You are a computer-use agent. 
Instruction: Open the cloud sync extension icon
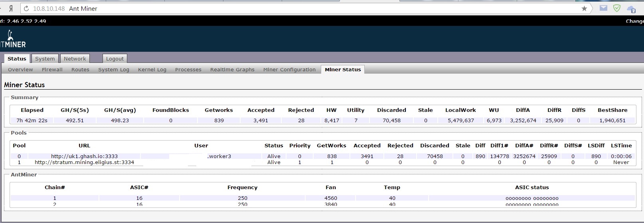point(631,9)
